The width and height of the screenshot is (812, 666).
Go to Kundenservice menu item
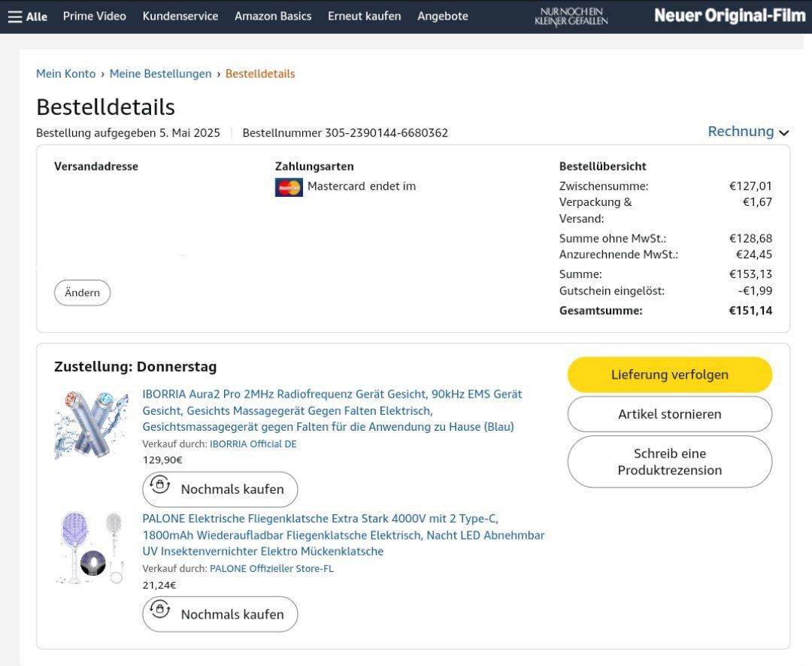pos(180,16)
